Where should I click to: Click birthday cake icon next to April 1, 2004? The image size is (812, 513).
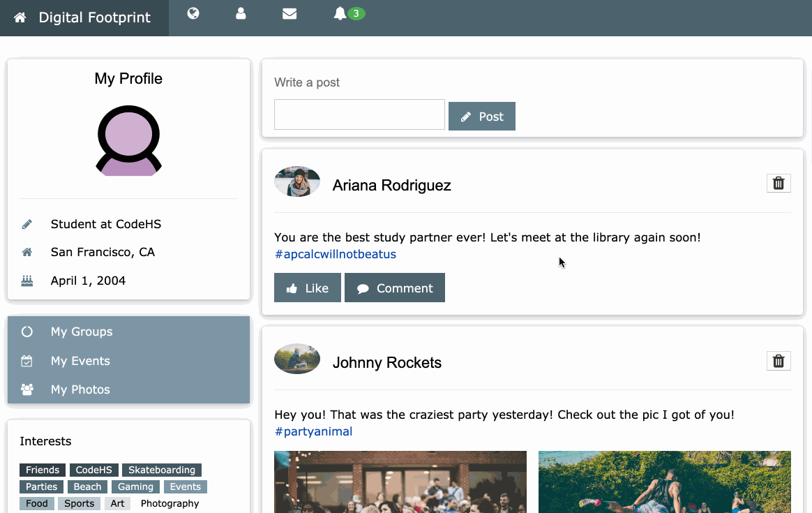point(27,281)
